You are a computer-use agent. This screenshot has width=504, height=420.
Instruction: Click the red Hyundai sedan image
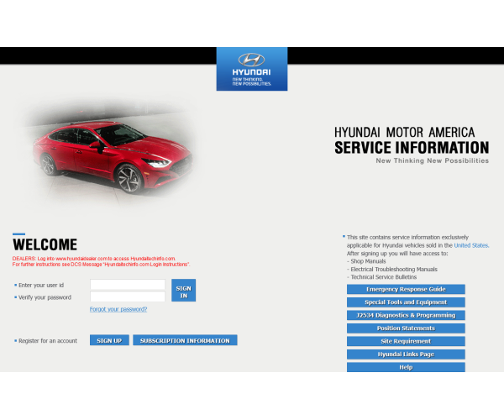[x=113, y=157]
